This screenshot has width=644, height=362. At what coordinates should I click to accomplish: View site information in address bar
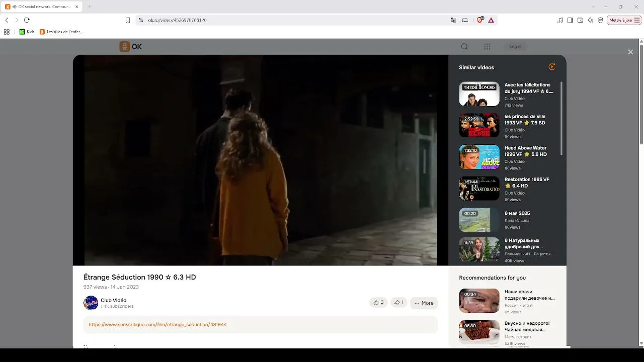pos(141,20)
